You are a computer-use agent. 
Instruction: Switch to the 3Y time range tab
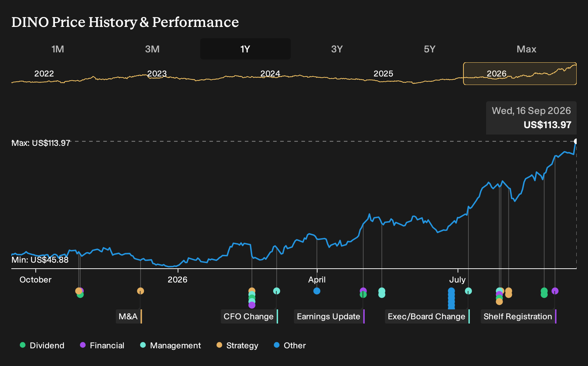coord(337,49)
